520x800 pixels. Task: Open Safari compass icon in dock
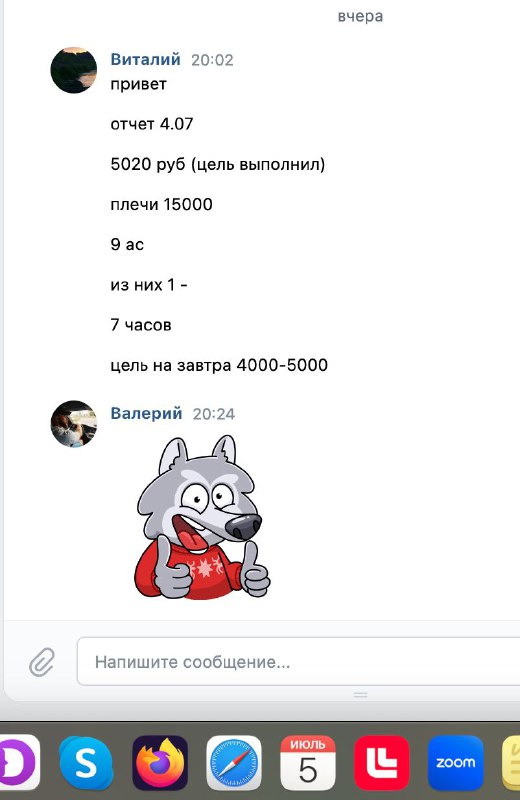pyautogui.click(x=234, y=763)
